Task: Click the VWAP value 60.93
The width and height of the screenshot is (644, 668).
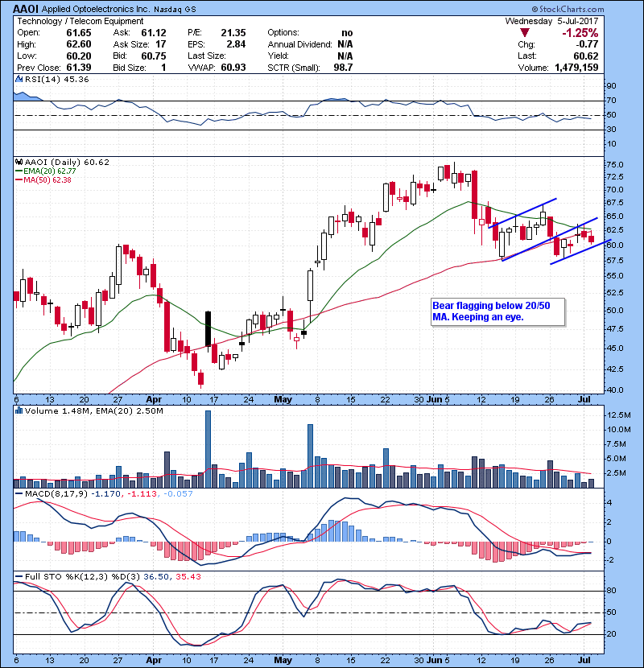Action: pos(233,68)
